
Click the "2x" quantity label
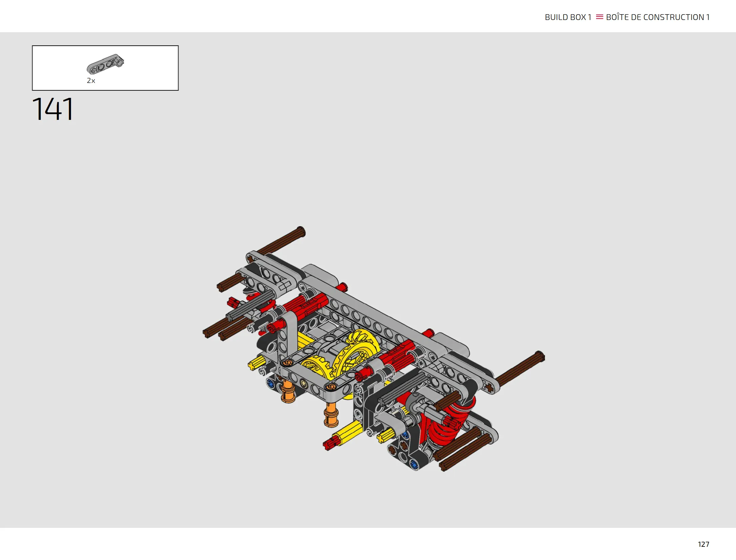91,81
